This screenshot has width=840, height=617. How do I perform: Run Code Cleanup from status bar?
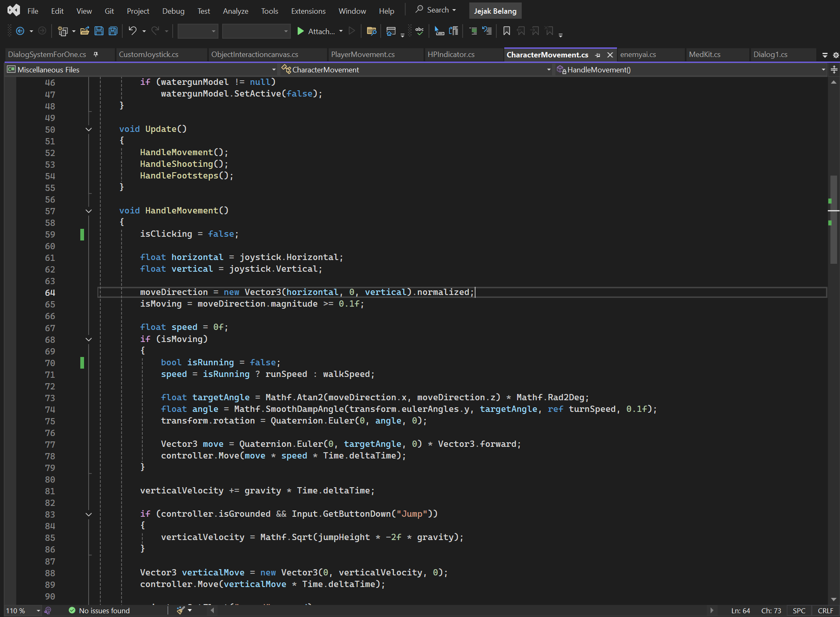pos(182,610)
